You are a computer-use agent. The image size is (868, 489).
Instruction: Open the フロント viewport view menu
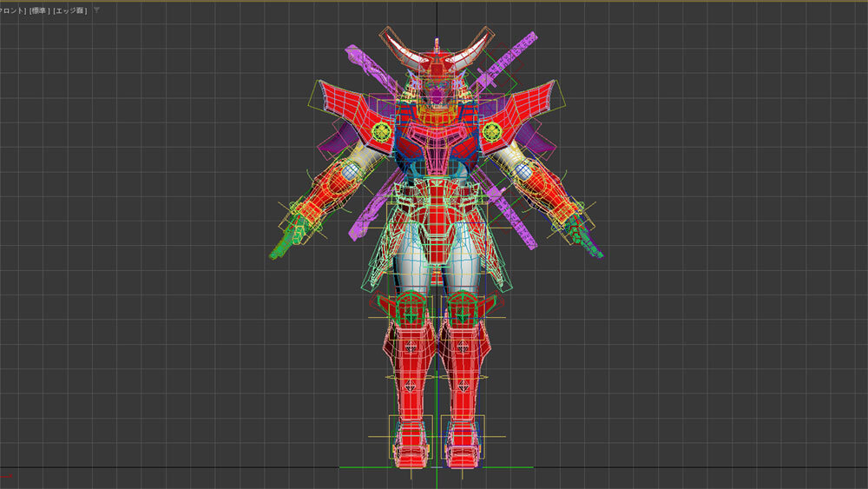pos(10,10)
